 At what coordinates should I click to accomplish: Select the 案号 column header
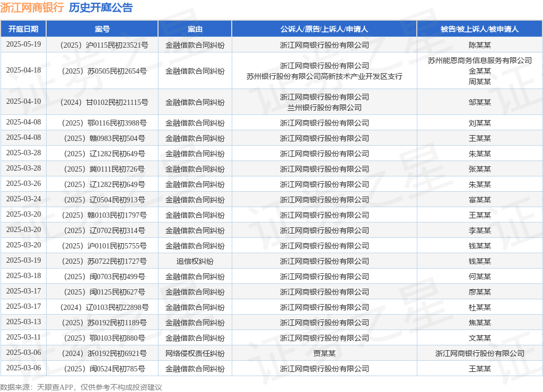(102, 29)
